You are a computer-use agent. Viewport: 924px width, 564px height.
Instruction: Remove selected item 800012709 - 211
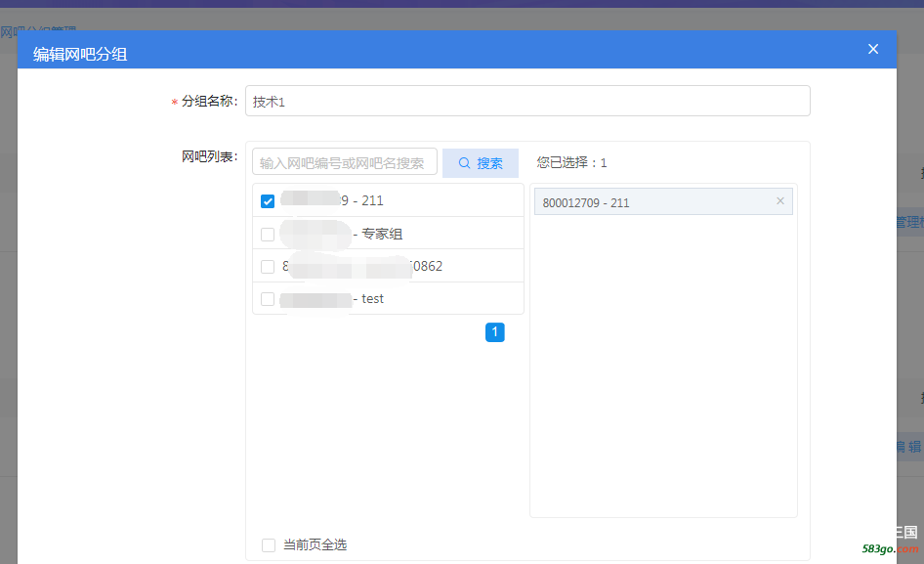tap(780, 201)
